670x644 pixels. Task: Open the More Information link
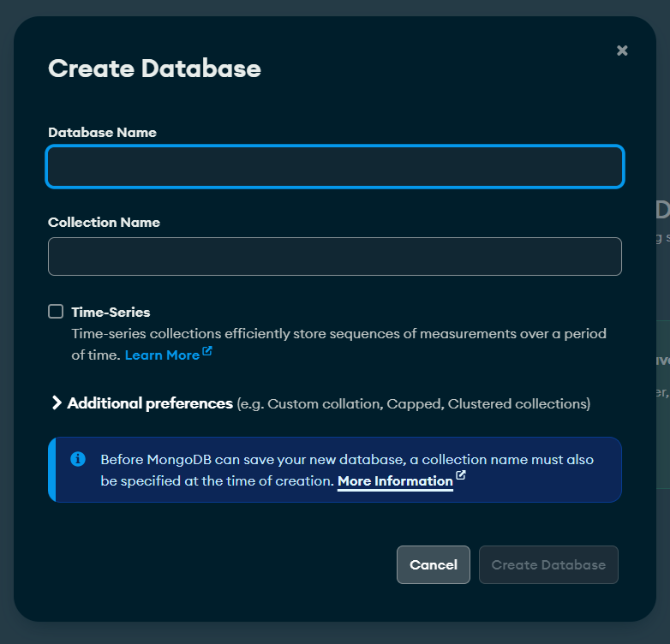tap(395, 481)
